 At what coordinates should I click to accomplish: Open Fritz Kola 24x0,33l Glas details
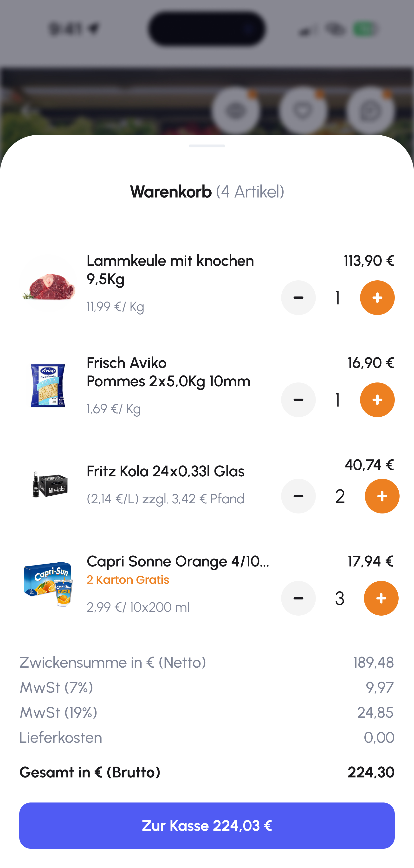tap(165, 471)
